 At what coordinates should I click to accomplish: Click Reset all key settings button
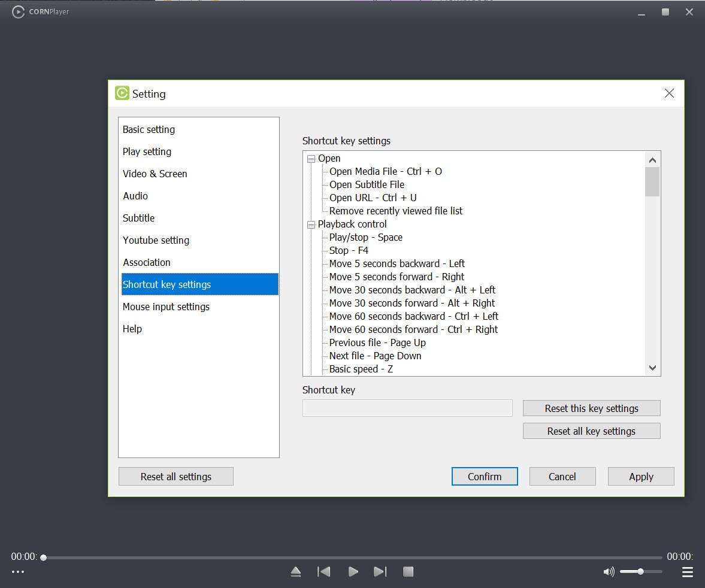tap(591, 431)
